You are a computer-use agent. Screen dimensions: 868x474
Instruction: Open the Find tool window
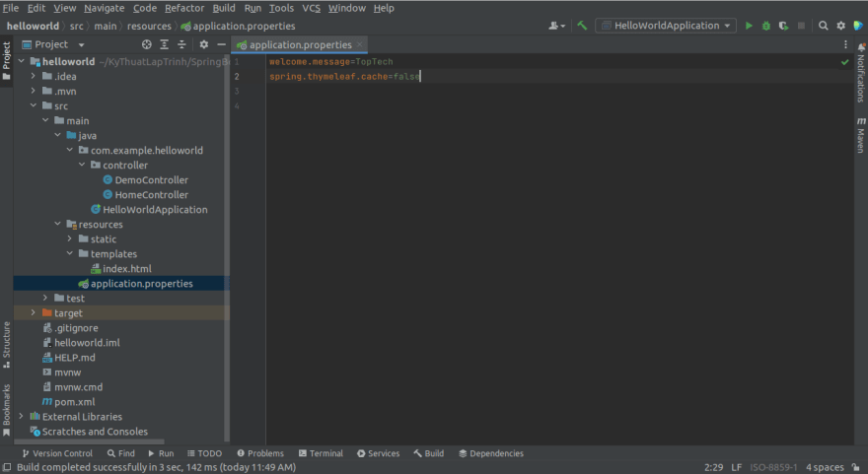point(120,453)
